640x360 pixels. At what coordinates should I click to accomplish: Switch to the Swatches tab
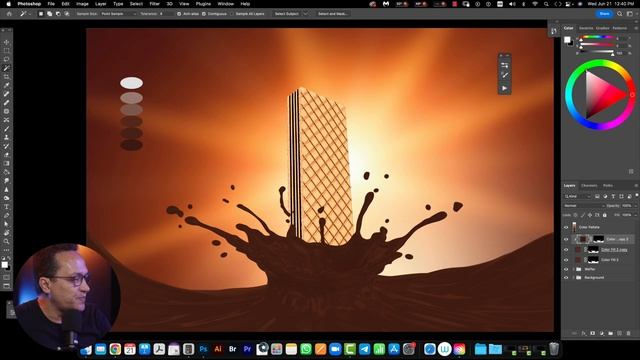(x=586, y=28)
